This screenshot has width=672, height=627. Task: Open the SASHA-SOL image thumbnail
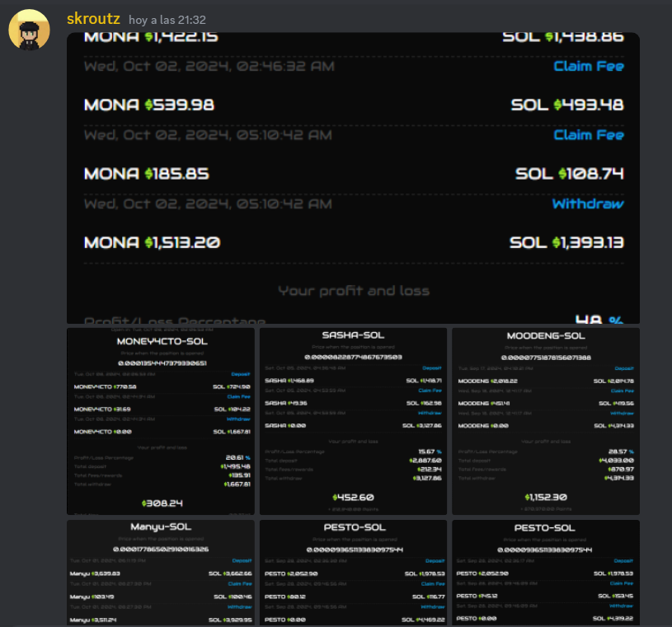[x=353, y=421]
